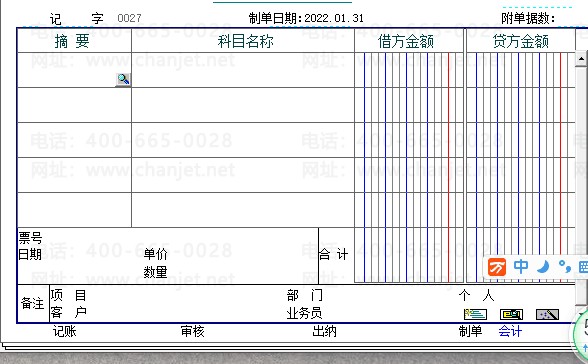Click the second row 贷方金额 cell
This screenshot has width=588, height=364.
pos(520,105)
